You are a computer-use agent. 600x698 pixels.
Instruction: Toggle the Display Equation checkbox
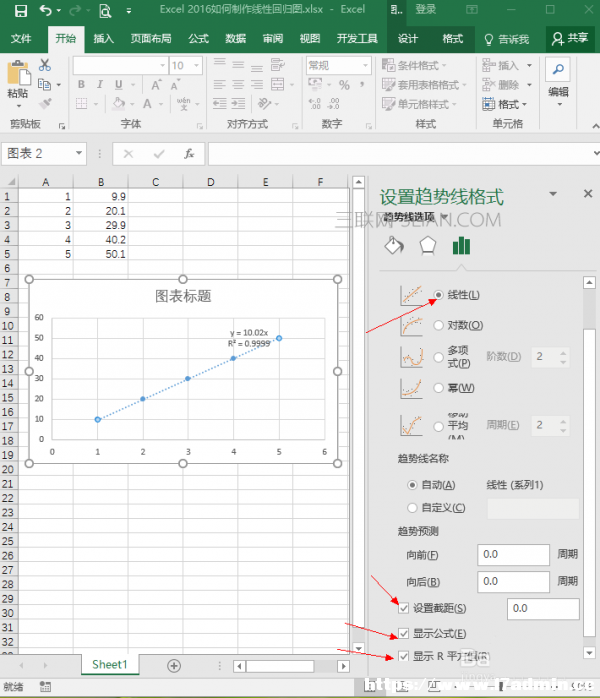[x=404, y=633]
